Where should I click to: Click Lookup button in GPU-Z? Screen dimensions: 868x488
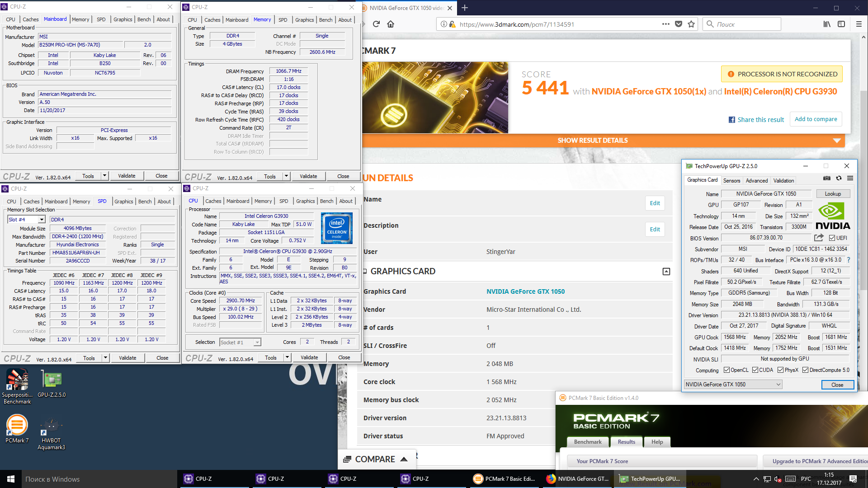(833, 194)
